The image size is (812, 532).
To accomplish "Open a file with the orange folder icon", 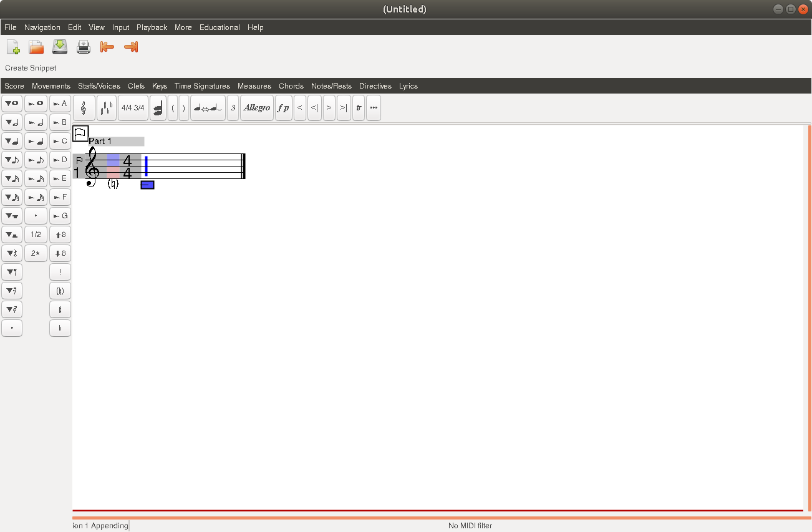I will coord(36,47).
